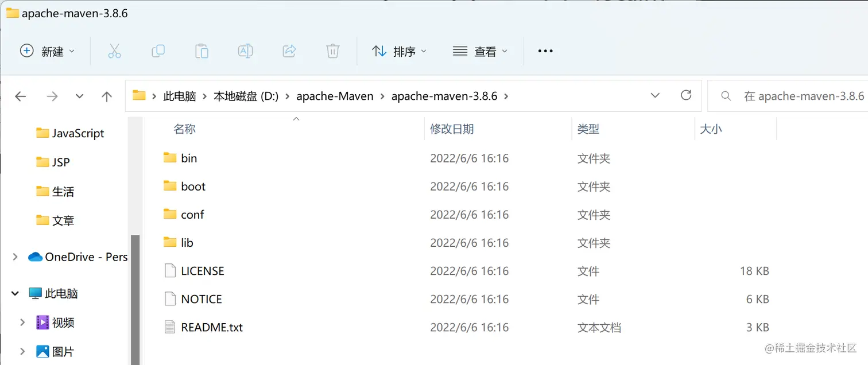This screenshot has width=868, height=365.
Task: Open the See more three-dots menu
Action: (545, 51)
